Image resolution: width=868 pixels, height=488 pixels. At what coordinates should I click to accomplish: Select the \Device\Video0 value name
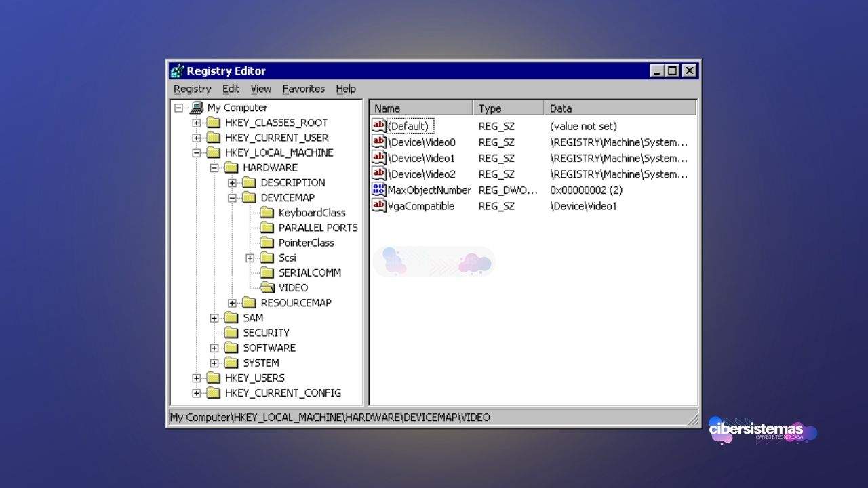click(422, 142)
